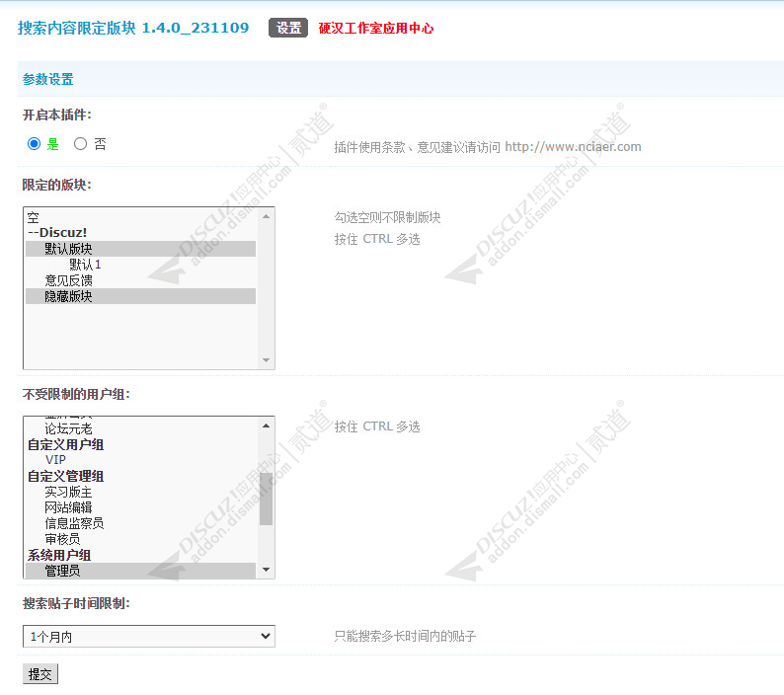The image size is (784, 695).
Task: Select 信息监察员 user group
Action: click(140, 523)
